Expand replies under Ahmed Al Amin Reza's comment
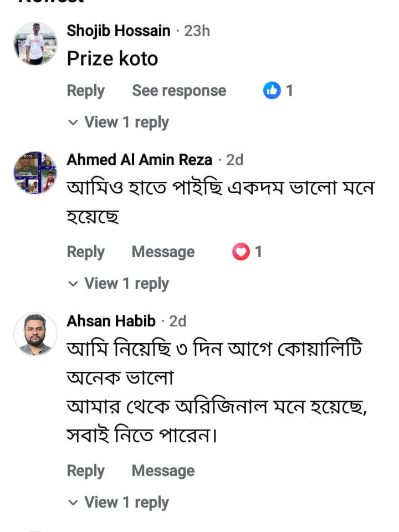The width and height of the screenshot is (399, 532). (119, 283)
